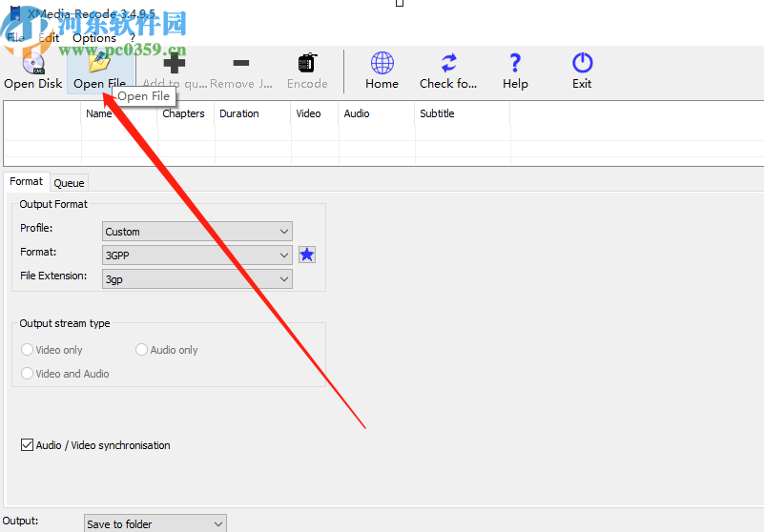Expand the Output Save to folder dropdown
The image size is (764, 532).
pos(155,523)
